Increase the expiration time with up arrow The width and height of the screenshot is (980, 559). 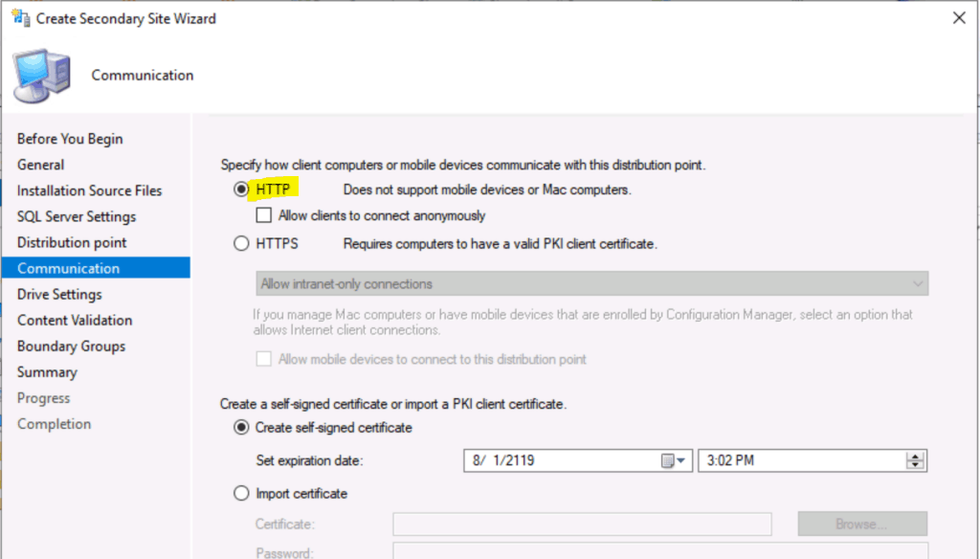tap(915, 456)
